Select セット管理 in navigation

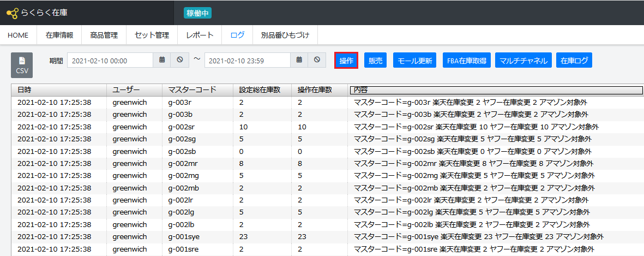click(x=152, y=35)
